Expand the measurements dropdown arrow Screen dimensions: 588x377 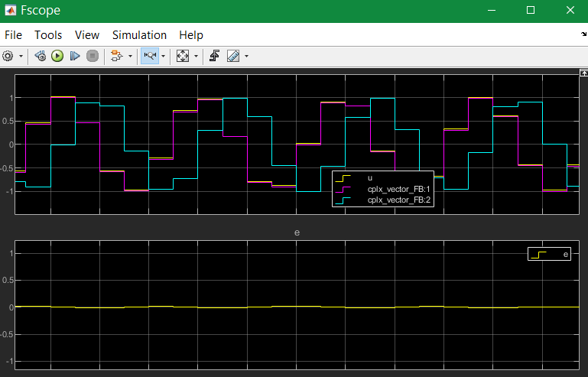(246, 57)
